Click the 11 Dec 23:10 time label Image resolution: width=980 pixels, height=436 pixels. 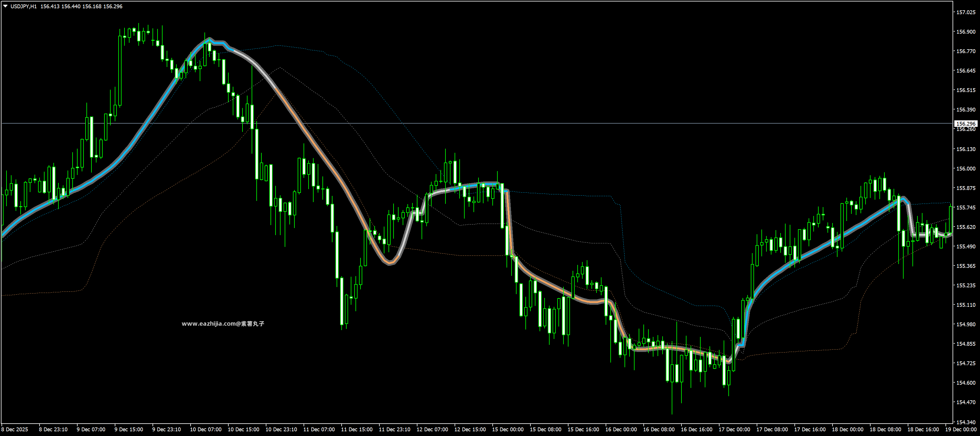(x=394, y=430)
